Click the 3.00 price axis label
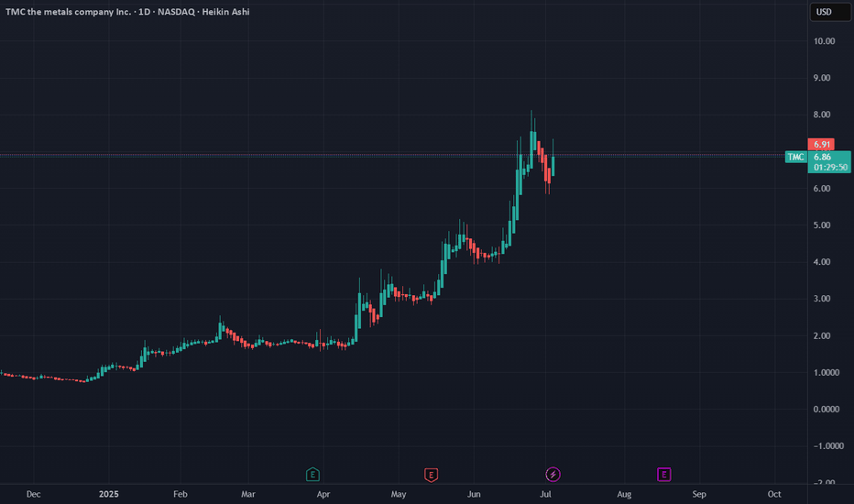The height and width of the screenshot is (504, 854). point(822,299)
